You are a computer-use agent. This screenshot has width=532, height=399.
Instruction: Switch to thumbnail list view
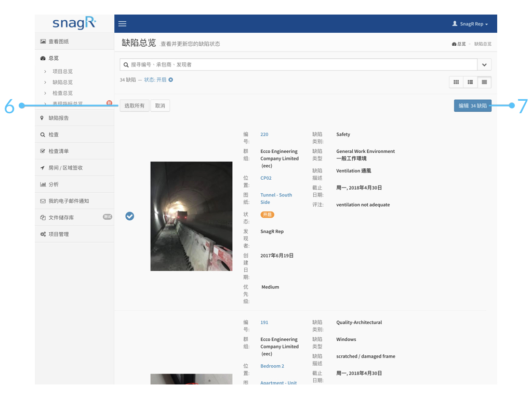(x=470, y=82)
